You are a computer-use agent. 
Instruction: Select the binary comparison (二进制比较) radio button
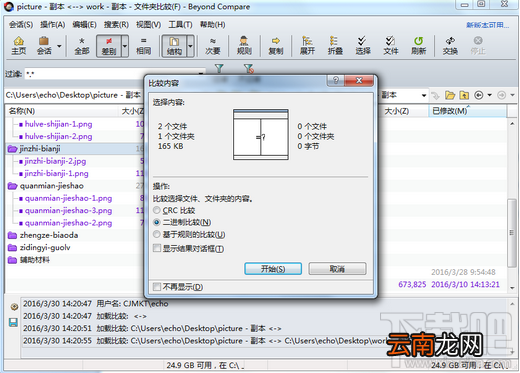pyautogui.click(x=157, y=222)
